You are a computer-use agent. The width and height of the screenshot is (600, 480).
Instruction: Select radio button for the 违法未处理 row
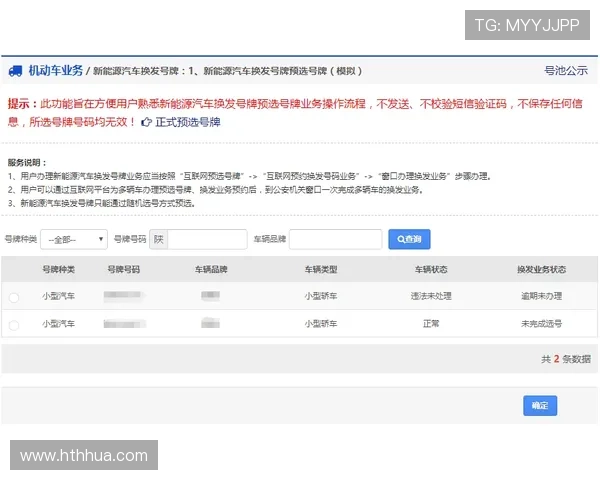click(x=14, y=297)
